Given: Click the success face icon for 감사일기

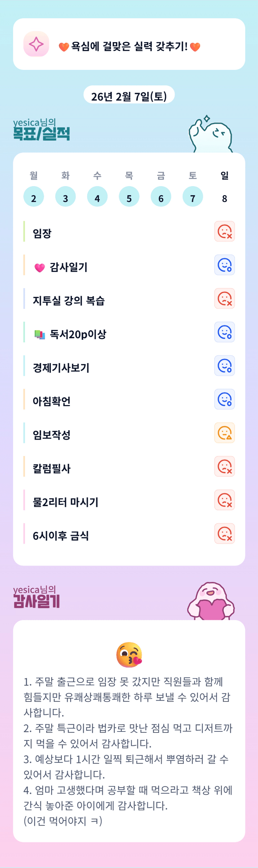Looking at the screenshot, I should point(224,265).
